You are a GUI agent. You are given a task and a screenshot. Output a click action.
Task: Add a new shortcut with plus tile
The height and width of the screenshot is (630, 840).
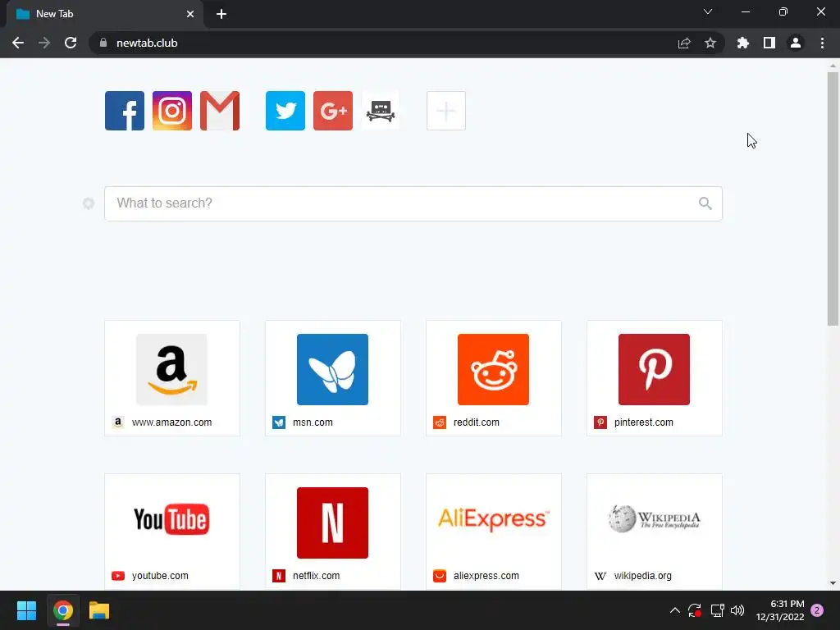445,111
